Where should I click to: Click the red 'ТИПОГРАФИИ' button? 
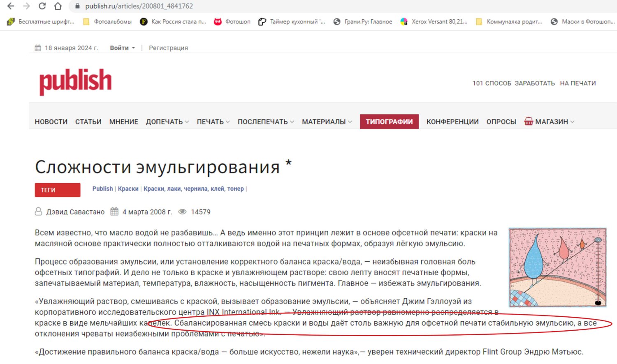[x=389, y=122]
